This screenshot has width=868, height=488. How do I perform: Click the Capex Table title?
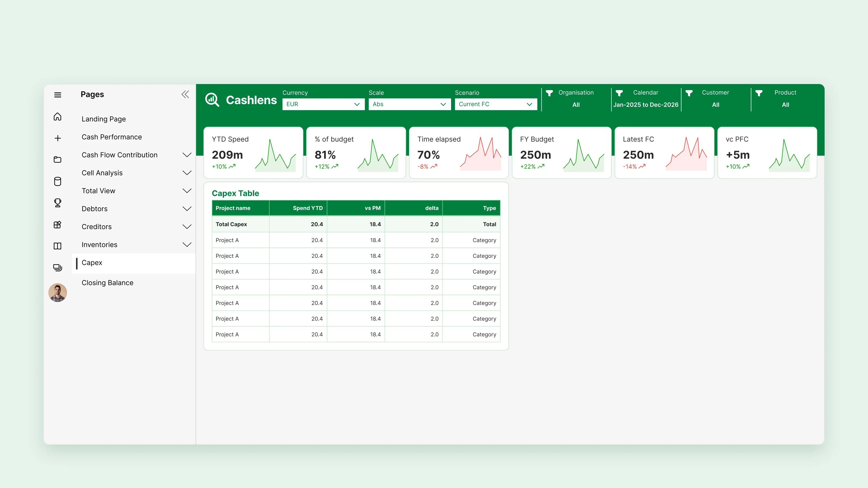point(235,193)
